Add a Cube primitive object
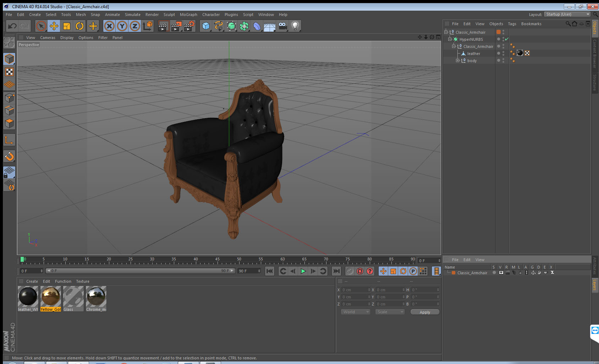 tap(206, 26)
